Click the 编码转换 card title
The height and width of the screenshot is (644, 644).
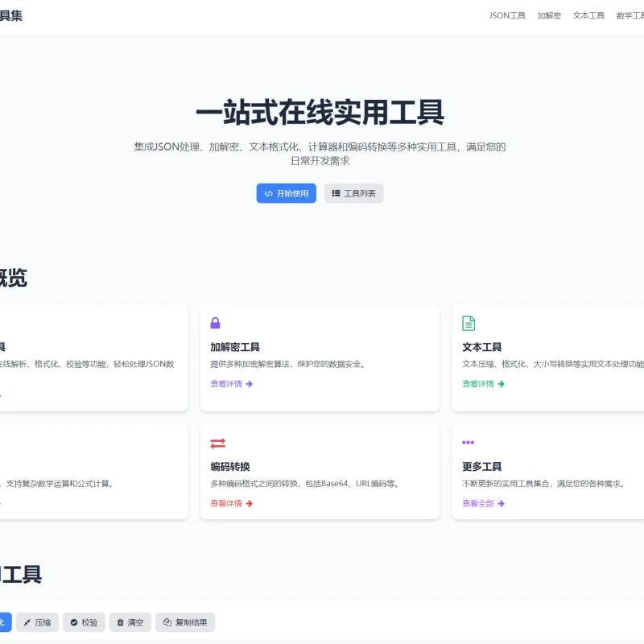[230, 467]
